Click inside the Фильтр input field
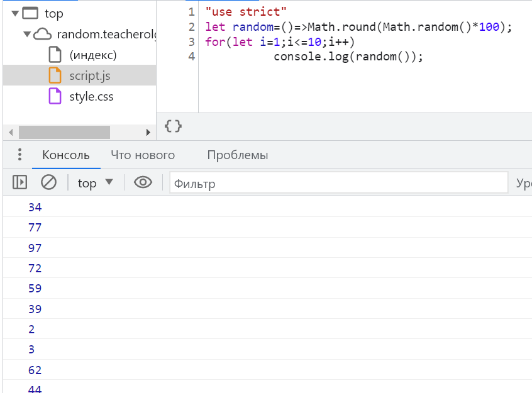The width and height of the screenshot is (532, 393). pyautogui.click(x=338, y=184)
